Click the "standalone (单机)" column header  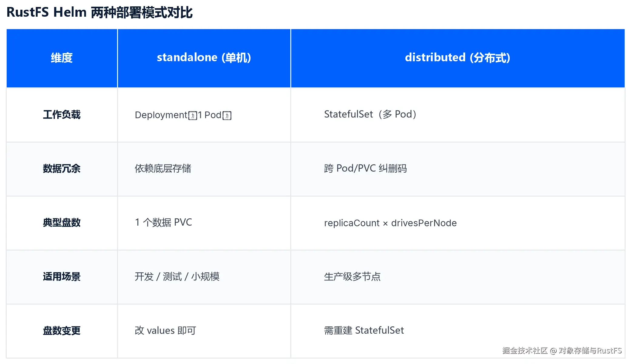click(x=204, y=58)
